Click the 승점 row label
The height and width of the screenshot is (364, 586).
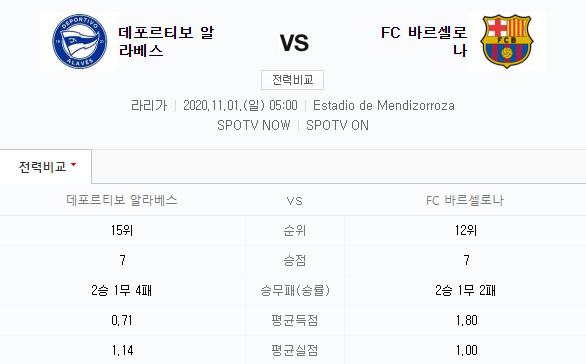pyautogui.click(x=294, y=260)
